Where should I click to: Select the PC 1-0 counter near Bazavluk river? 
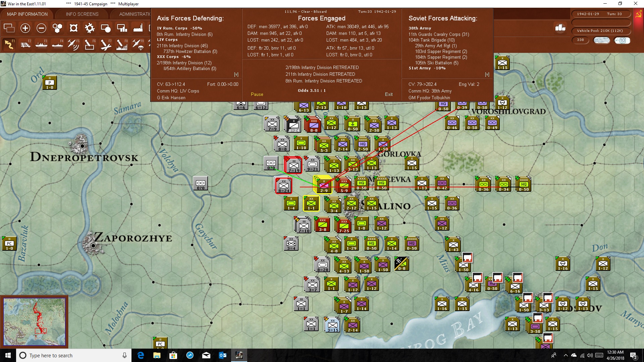9,244
